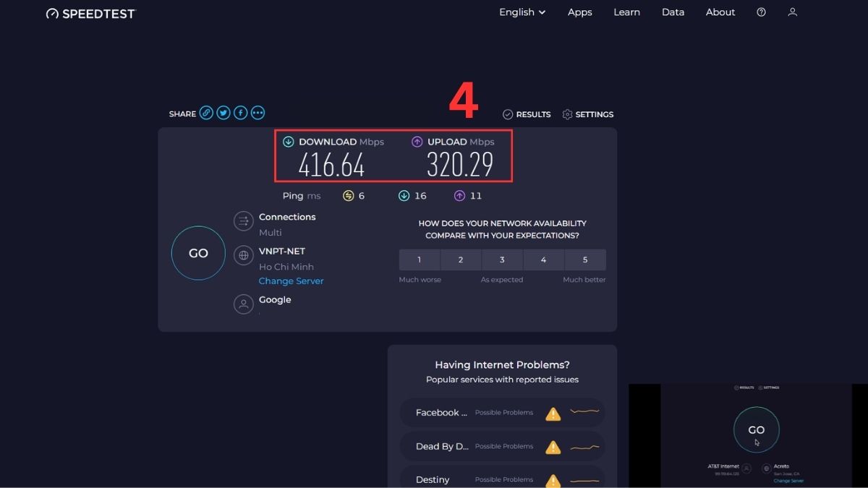Click the Speedtest logo
The image size is (868, 488).
tap(90, 13)
